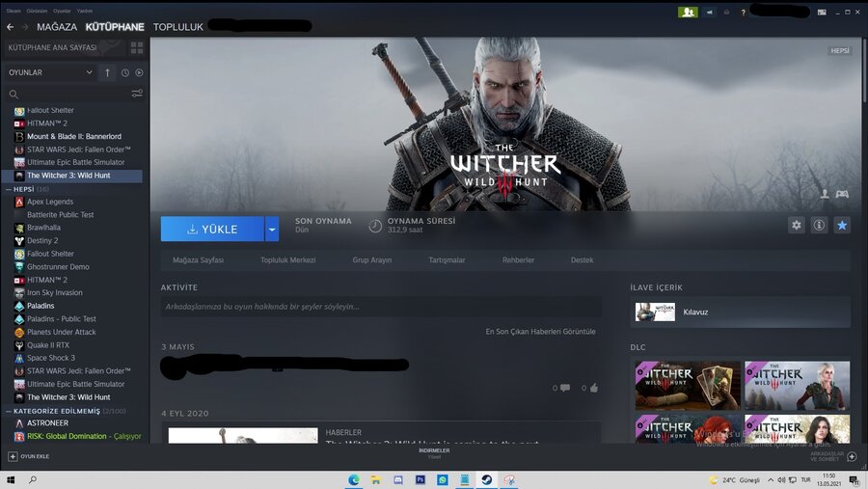Open Microsoft Edge from taskbar
This screenshot has width=868, height=489.
[354, 479]
